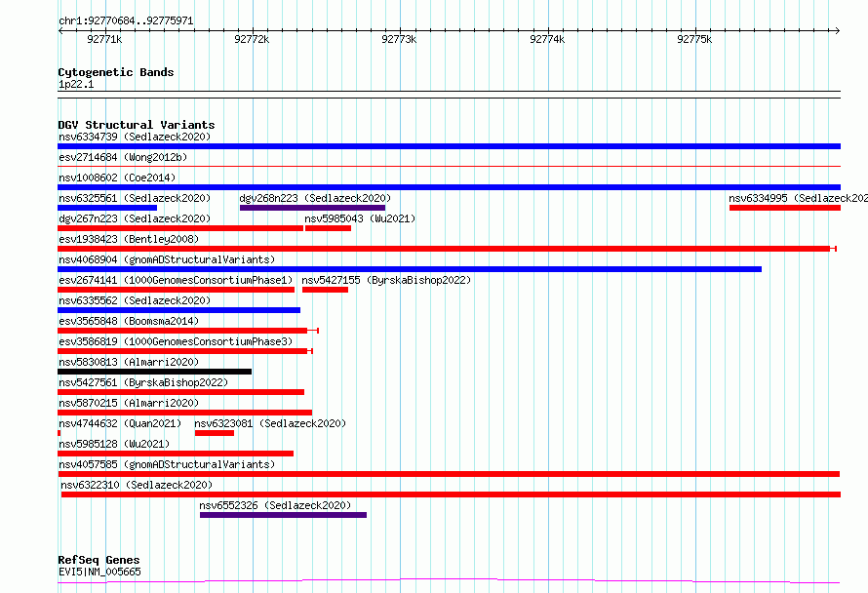The height and width of the screenshot is (593, 868).
Task: Open esv3586819 (1000GenomesConsortiumPhase3) label
Action: (x=176, y=341)
